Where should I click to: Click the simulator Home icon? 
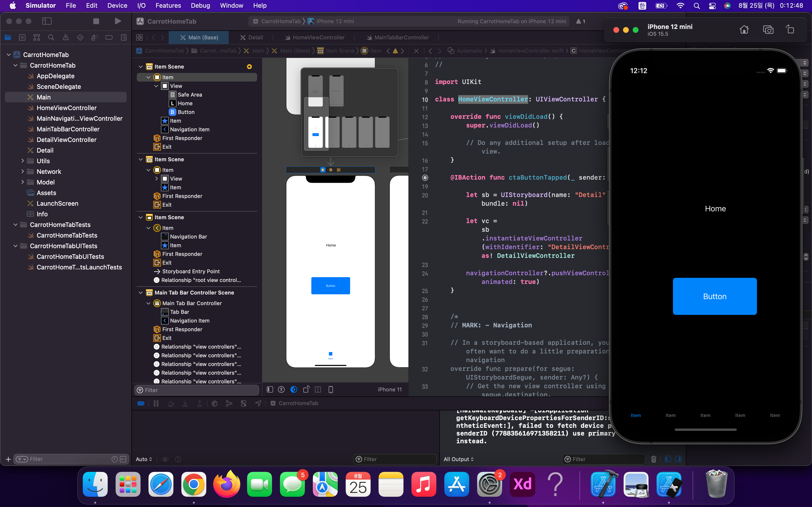point(744,30)
